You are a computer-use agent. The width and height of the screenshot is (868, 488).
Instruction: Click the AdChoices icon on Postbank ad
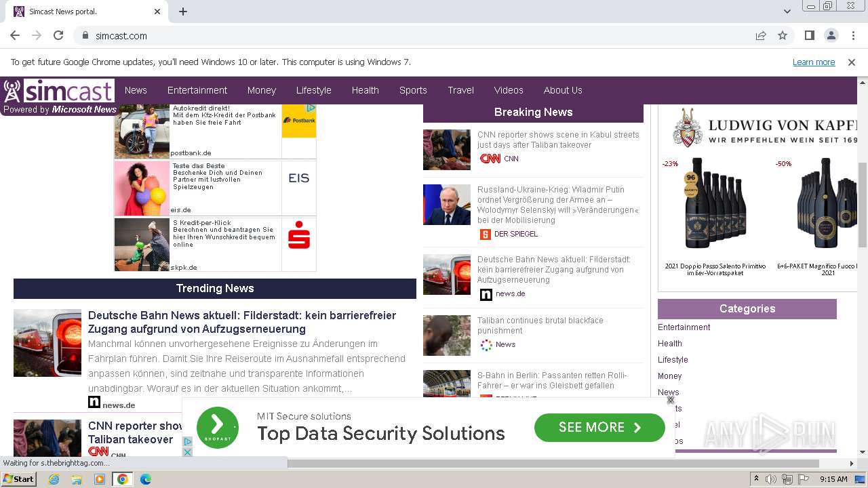click(311, 108)
